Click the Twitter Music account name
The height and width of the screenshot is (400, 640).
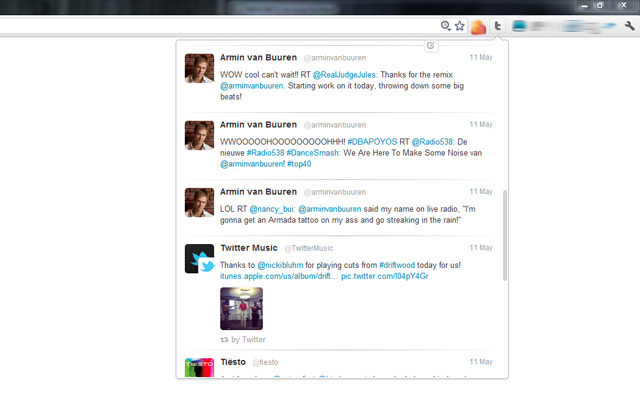(x=249, y=248)
